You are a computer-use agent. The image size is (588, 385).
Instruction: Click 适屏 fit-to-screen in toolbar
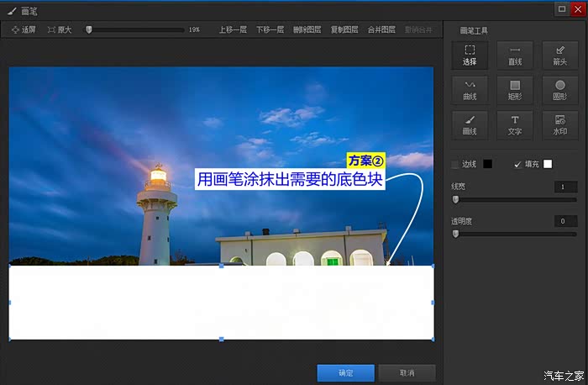click(24, 29)
